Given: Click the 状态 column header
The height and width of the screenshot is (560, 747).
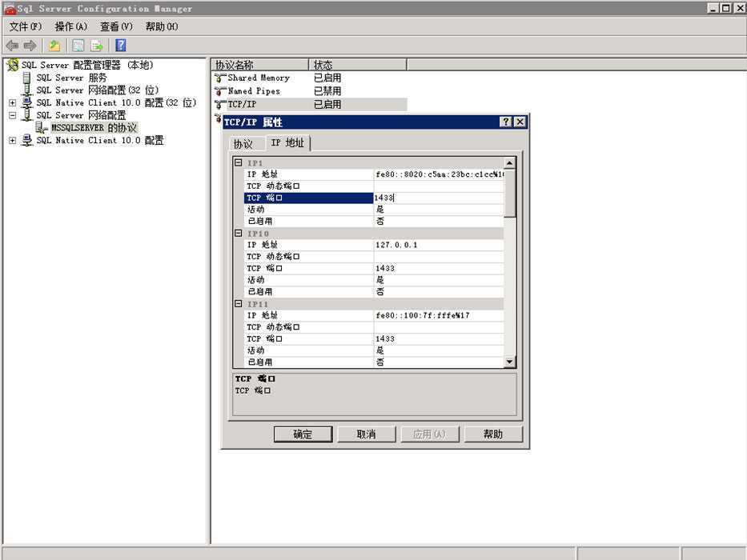Looking at the screenshot, I should pyautogui.click(x=358, y=65).
